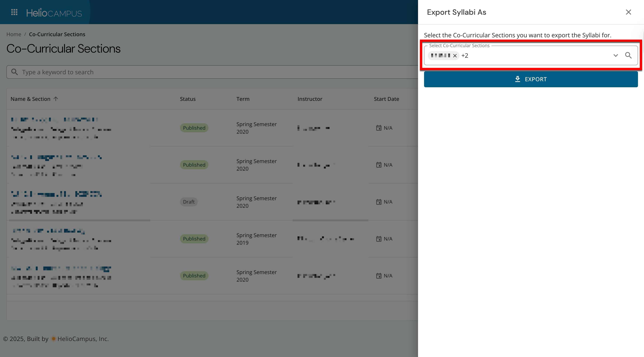644x357 pixels.
Task: Expand the Select Co-Curricular Sections dropdown arrow
Action: pyautogui.click(x=616, y=56)
